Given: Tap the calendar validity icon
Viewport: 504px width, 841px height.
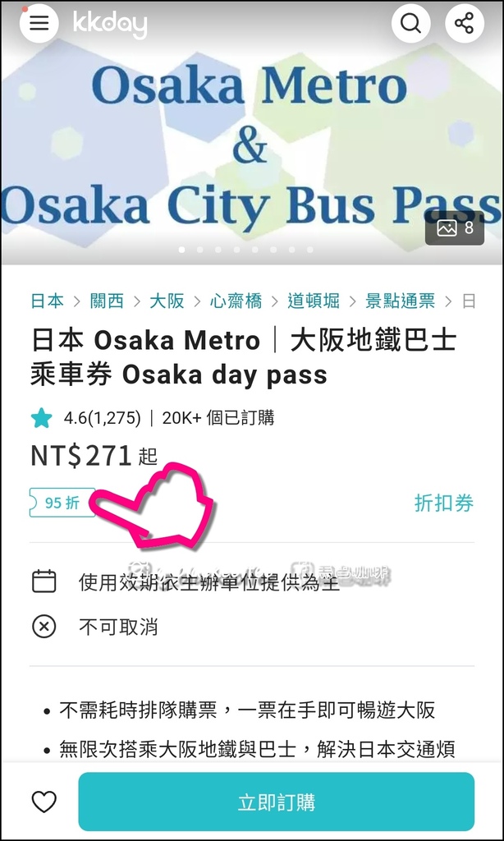Looking at the screenshot, I should click(x=44, y=581).
